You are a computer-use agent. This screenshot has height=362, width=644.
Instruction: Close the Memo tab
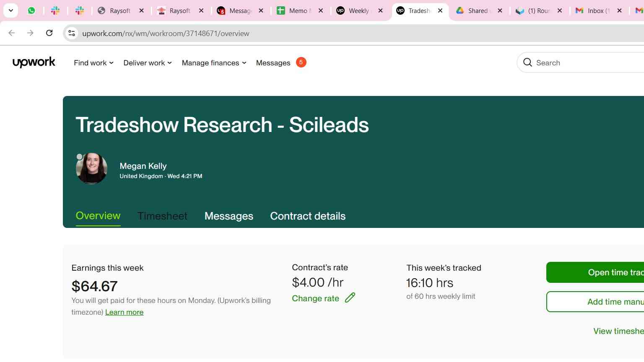[321, 10]
